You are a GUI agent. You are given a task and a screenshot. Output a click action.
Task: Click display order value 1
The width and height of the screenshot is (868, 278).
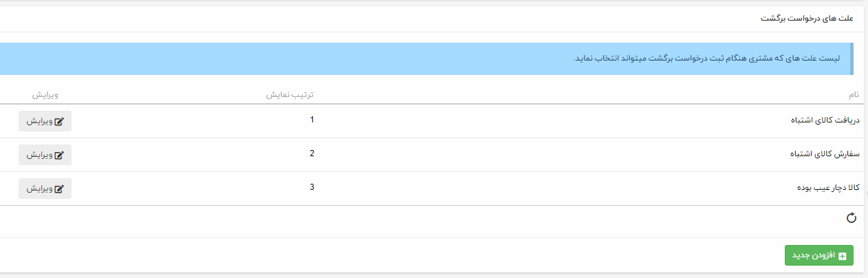coord(312,120)
